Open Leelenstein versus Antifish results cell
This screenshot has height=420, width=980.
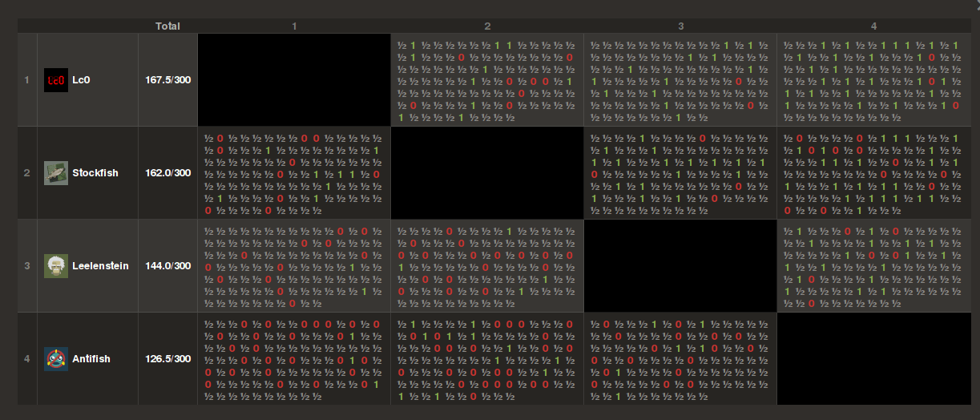pyautogui.click(x=873, y=266)
